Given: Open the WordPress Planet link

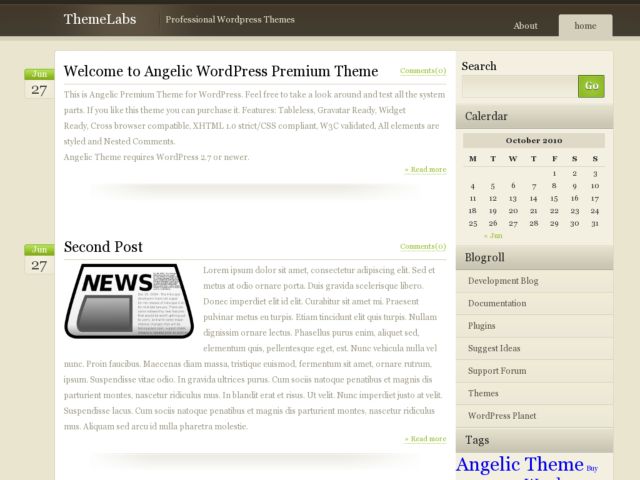Looking at the screenshot, I should coord(503,415).
